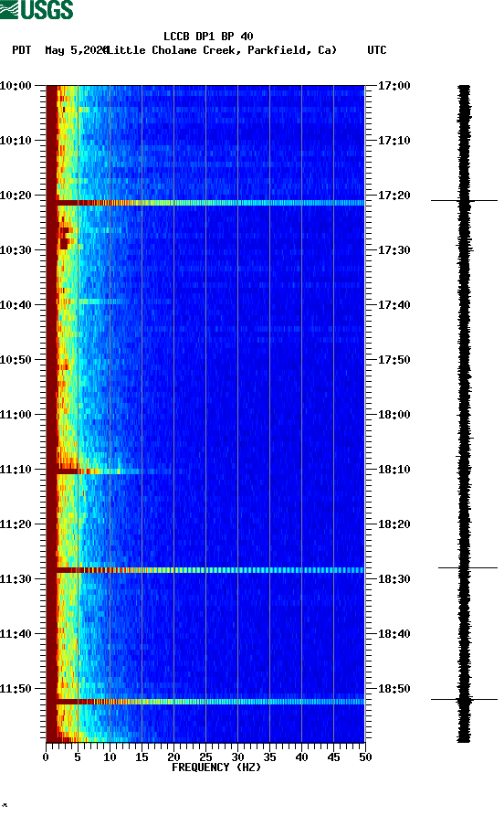Screen dimensions: 504x815
Task: Click the title 'LCCB DP1 BP 40'
Action: coord(208,37)
